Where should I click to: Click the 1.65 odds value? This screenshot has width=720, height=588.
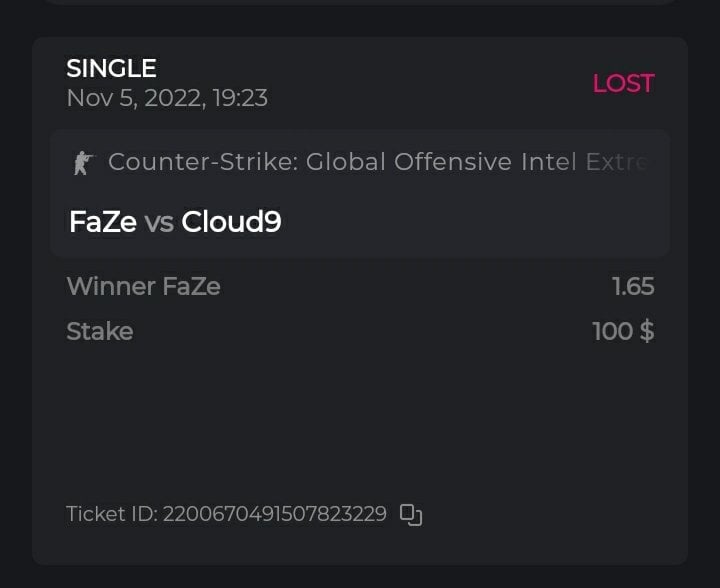(x=633, y=287)
